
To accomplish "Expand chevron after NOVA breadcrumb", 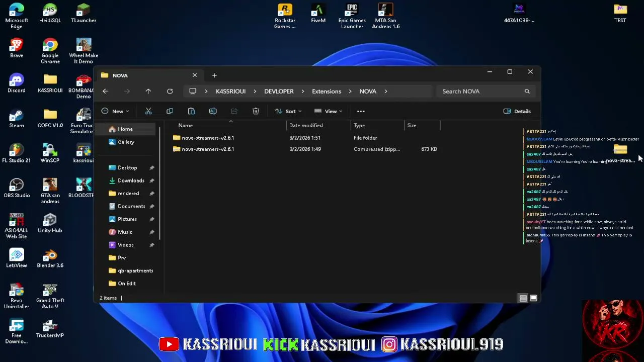I will pyautogui.click(x=386, y=92).
